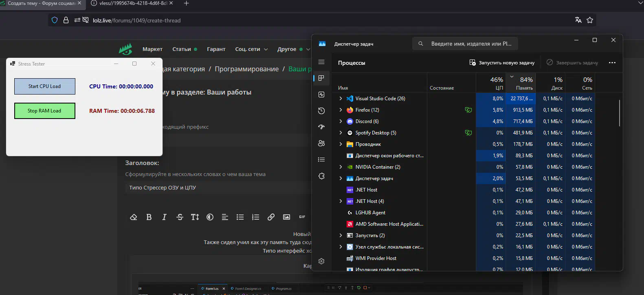
Task: Click the Task Manager process list scrollbar
Action: pos(619,113)
